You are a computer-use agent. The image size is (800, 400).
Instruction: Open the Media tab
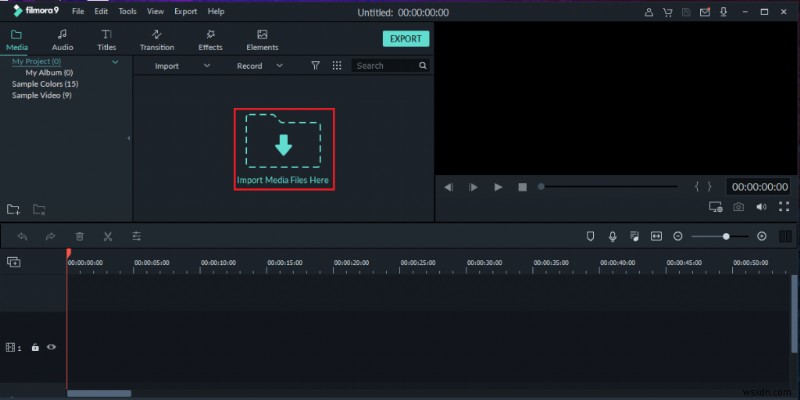pyautogui.click(x=17, y=40)
